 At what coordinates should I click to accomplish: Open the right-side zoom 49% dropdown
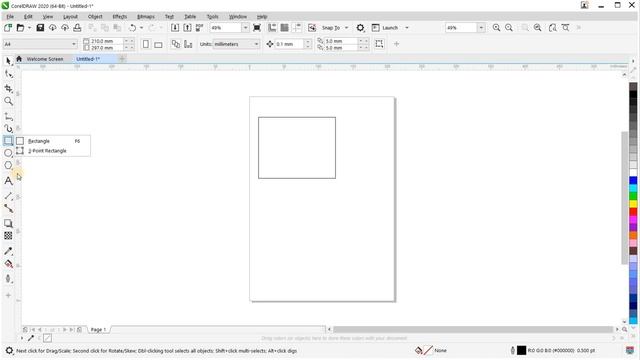[481, 28]
